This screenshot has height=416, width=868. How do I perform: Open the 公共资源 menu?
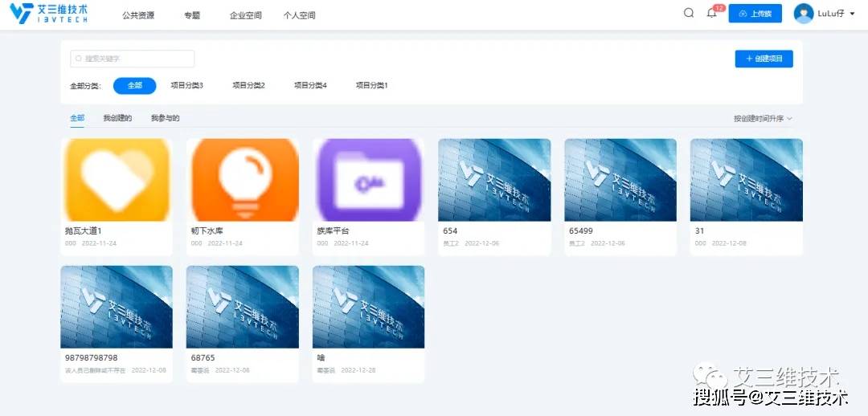(x=138, y=15)
